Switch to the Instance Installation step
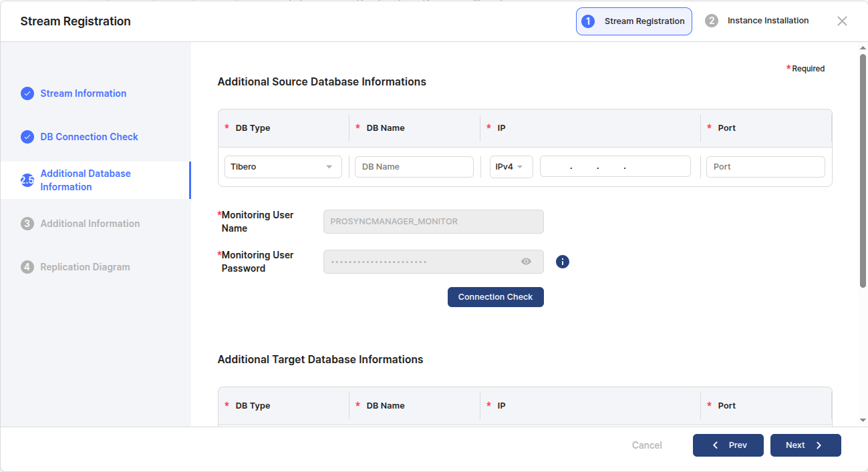868x472 pixels. coord(767,21)
